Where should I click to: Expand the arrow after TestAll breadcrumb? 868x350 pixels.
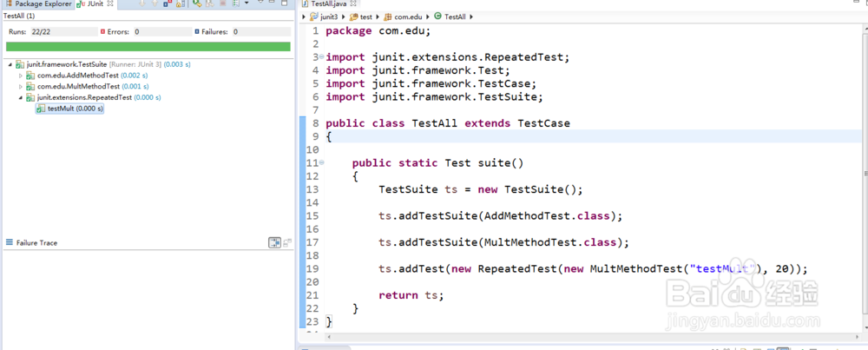click(x=471, y=17)
